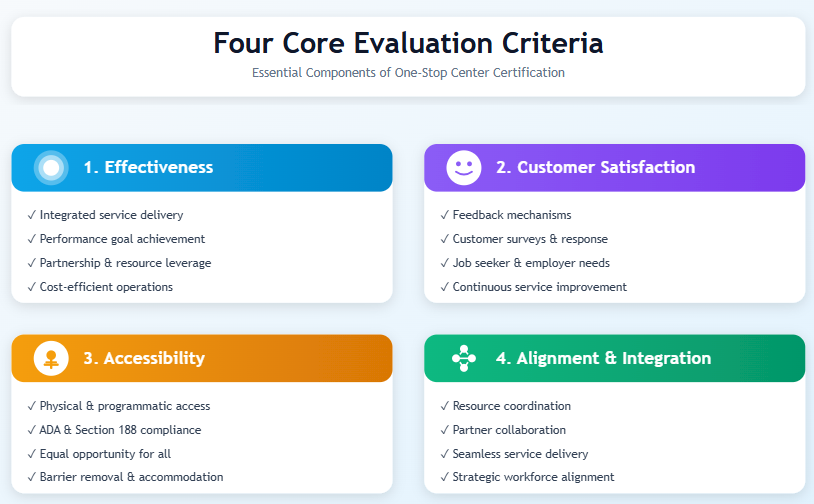This screenshot has height=504, width=814.
Task: Click 'Barrier removal & accommodation' item
Action: coord(131,477)
